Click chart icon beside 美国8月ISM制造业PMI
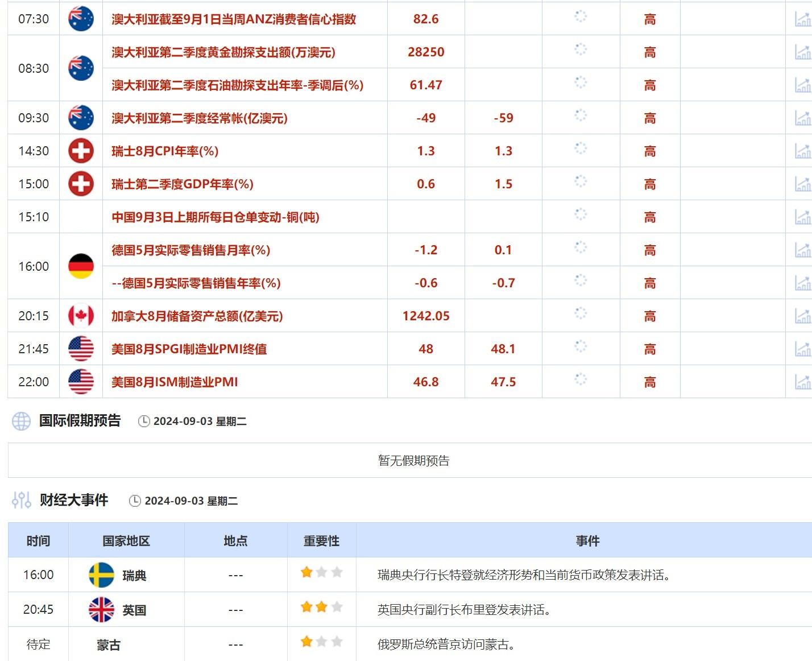This screenshot has height=661, width=812. (x=803, y=382)
